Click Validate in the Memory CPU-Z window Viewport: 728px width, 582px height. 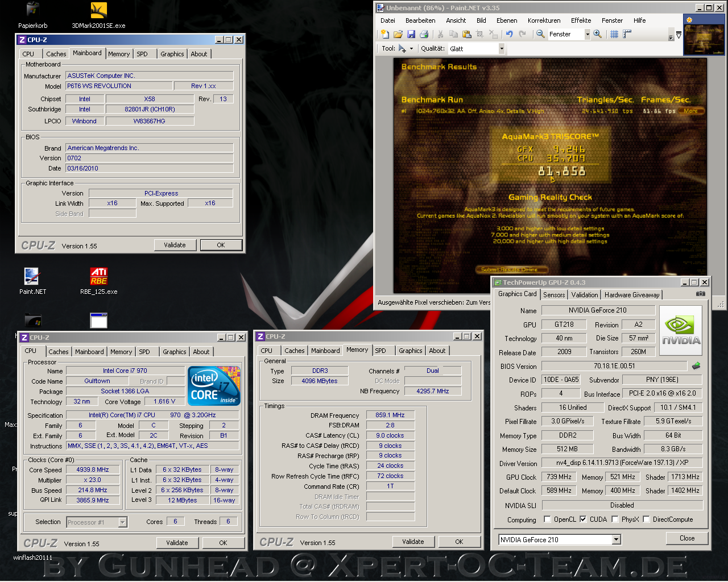413,542
